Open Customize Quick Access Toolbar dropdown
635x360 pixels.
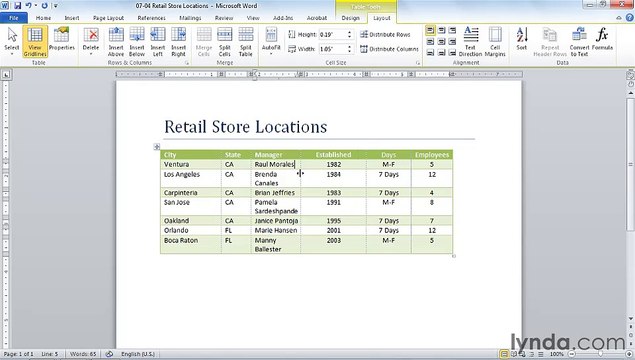point(56,6)
